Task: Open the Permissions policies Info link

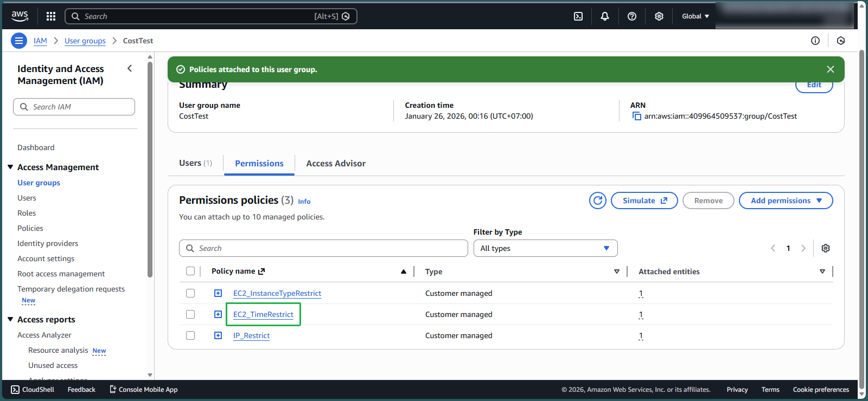Action: coord(304,202)
